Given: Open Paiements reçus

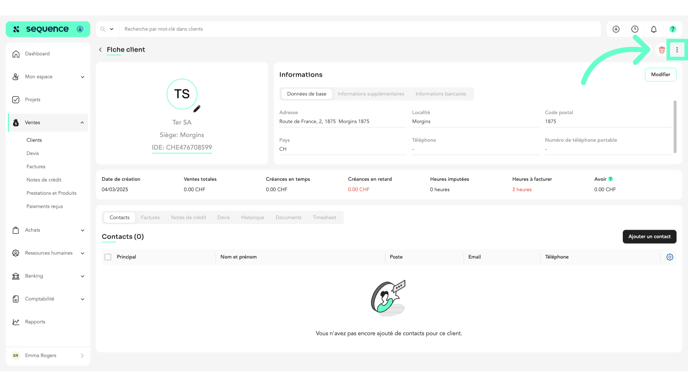Looking at the screenshot, I should tap(44, 206).
